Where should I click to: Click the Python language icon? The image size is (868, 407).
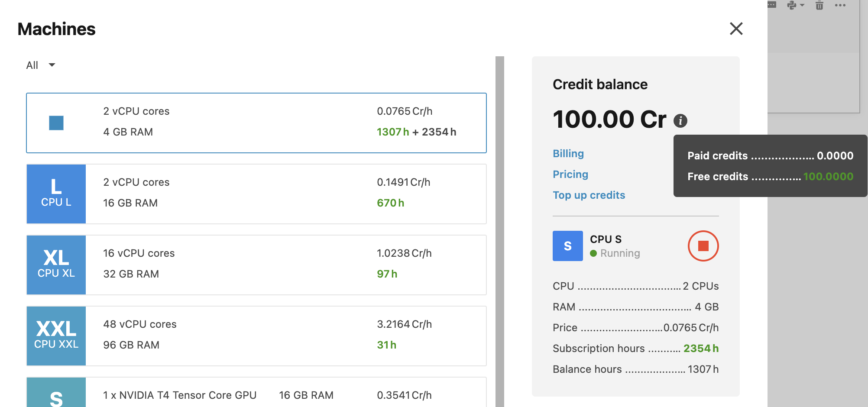(x=792, y=5)
